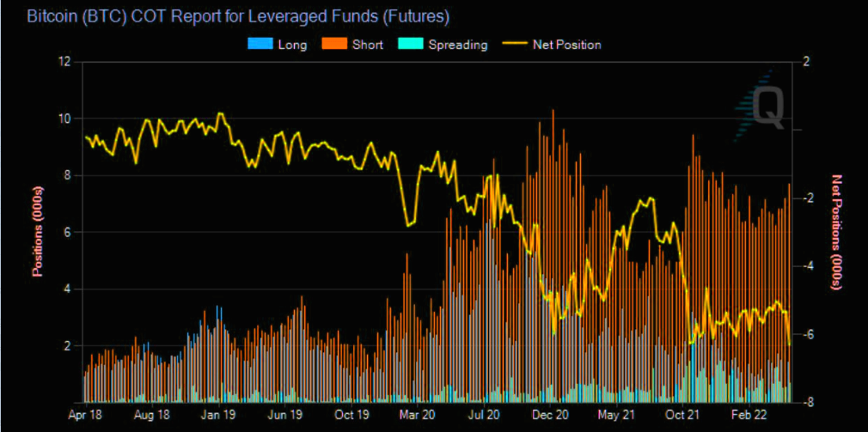Viewport: 868px width, 432px height.
Task: Click the Bitcoin COT Report chart title
Action: [x=238, y=16]
